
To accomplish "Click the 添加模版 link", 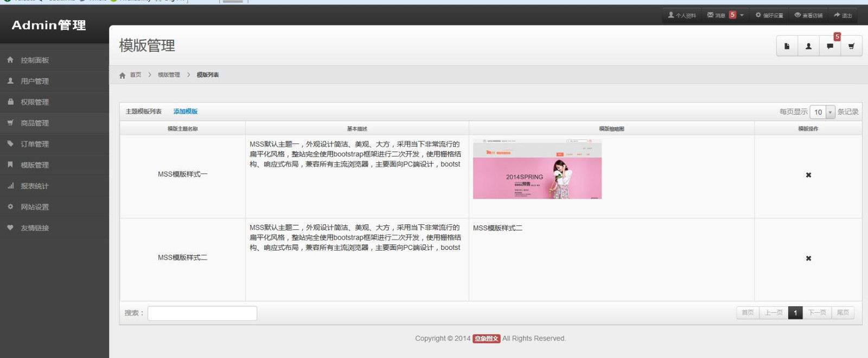I will coord(186,111).
